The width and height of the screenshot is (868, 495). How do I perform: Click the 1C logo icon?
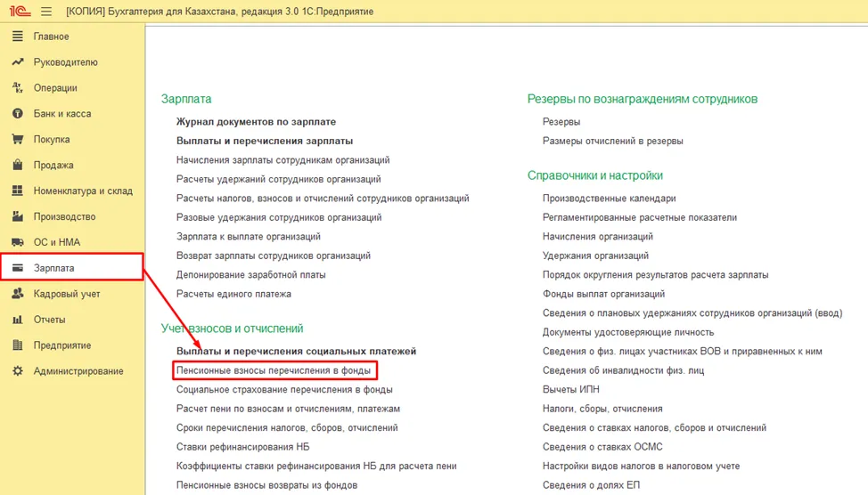[x=20, y=11]
